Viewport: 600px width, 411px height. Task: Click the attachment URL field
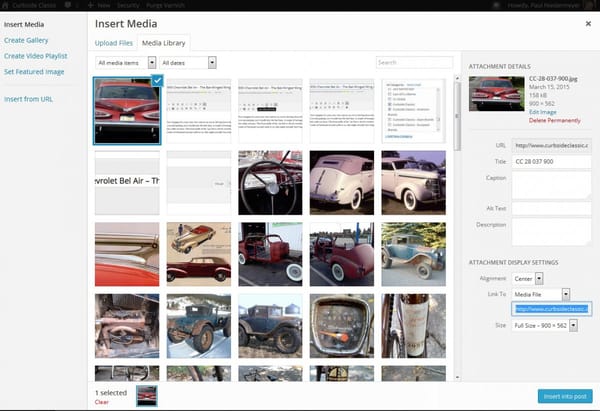[551, 145]
